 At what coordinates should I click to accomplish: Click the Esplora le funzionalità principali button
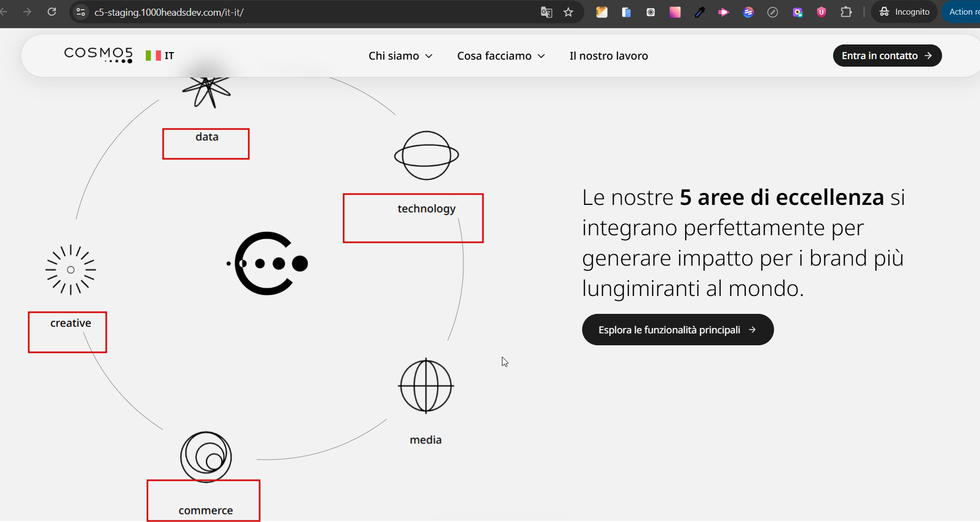pyautogui.click(x=678, y=330)
